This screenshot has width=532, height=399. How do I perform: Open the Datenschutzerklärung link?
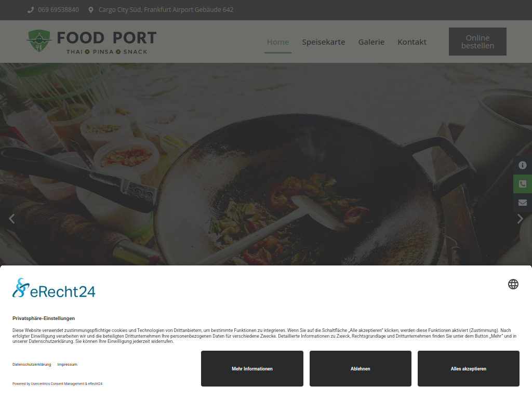click(32, 364)
